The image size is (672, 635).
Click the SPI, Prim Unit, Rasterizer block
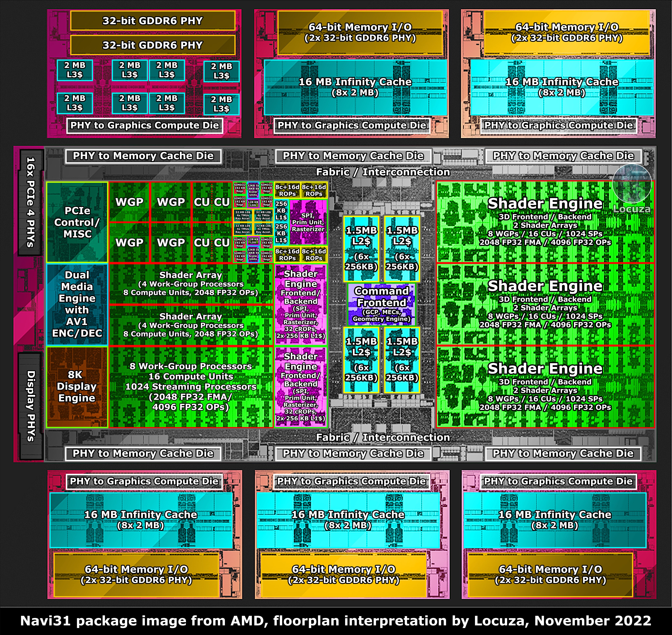coord(308,222)
